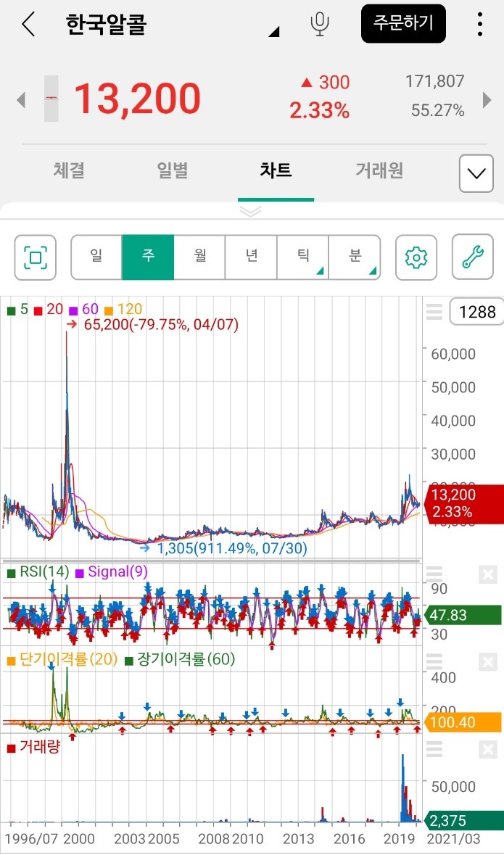The height and width of the screenshot is (855, 504).
Task: Tap the 단기이격률(20) legend label
Action: pyautogui.click(x=62, y=660)
